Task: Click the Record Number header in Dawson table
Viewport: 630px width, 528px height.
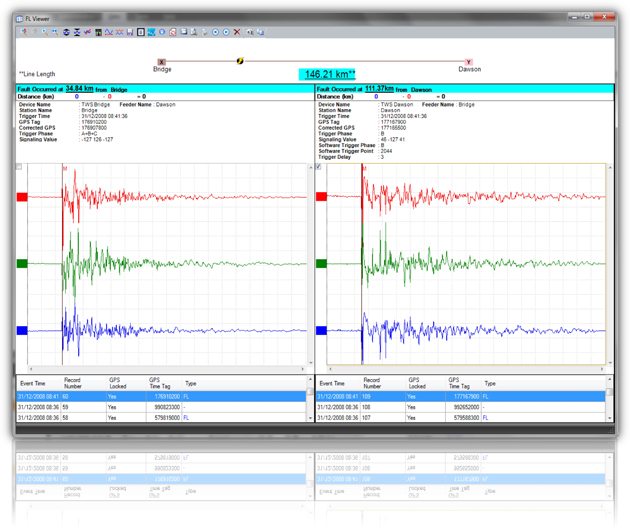Action: (372, 383)
